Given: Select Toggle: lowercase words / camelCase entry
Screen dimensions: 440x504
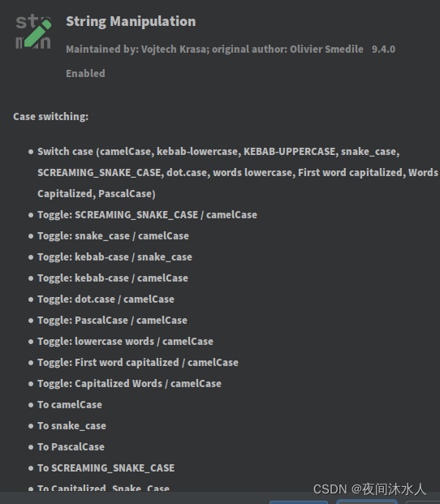Looking at the screenshot, I should (x=125, y=342).
